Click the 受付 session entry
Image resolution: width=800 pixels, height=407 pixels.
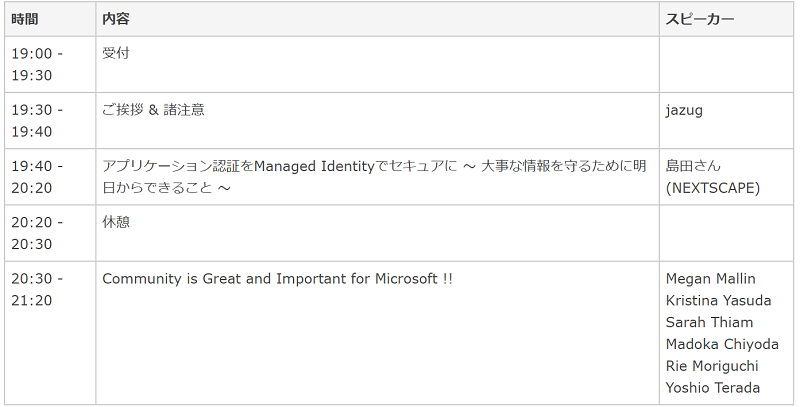116,53
